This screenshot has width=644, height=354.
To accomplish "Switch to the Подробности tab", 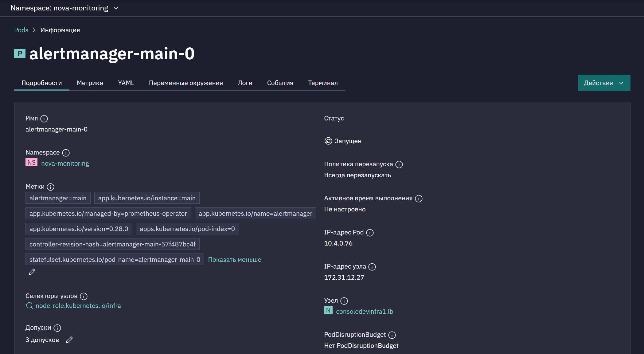I will [x=42, y=83].
